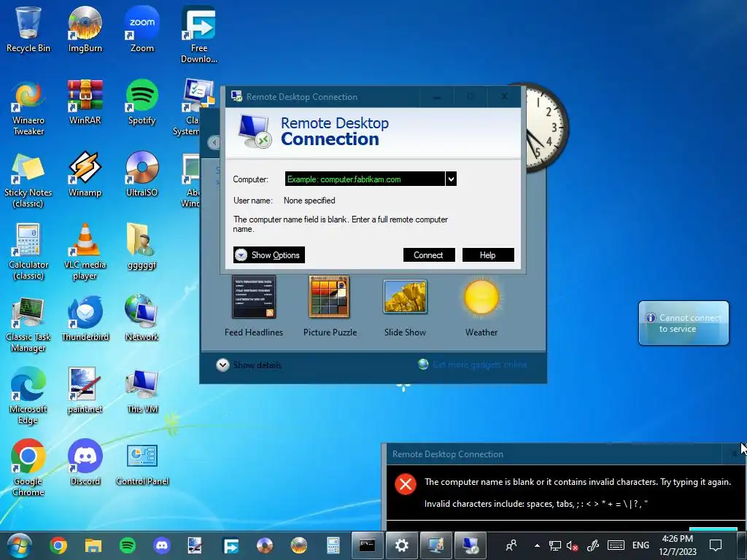This screenshot has height=560, width=747.
Task: Open the Action Center notification icon
Action: [716, 545]
